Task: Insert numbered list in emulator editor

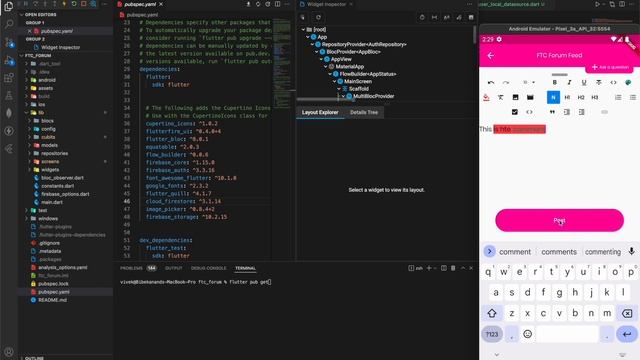Action: (x=618, y=97)
